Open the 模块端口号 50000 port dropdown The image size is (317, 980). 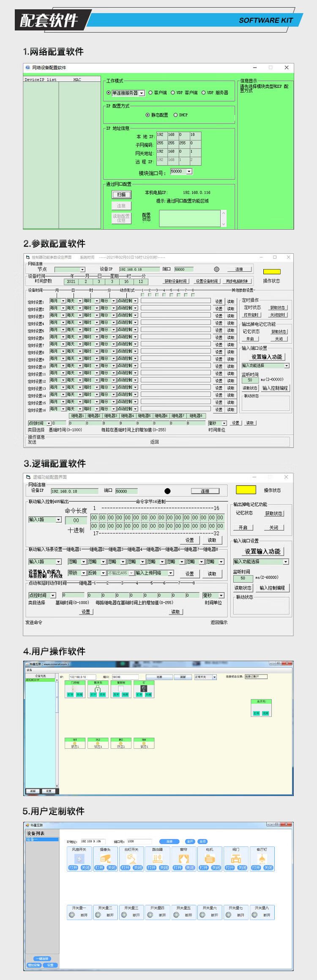(x=189, y=171)
